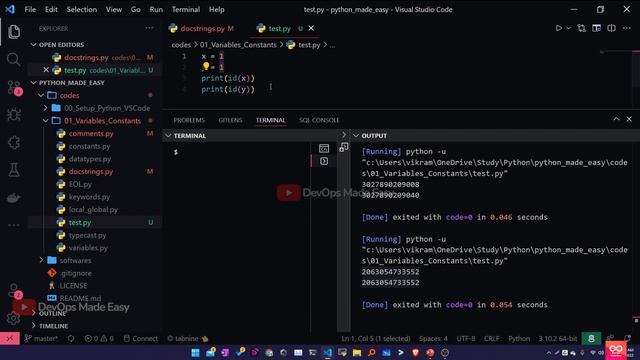Open File Explorer from the taskbar
Screen dimensions: 640x360
[357, 352]
